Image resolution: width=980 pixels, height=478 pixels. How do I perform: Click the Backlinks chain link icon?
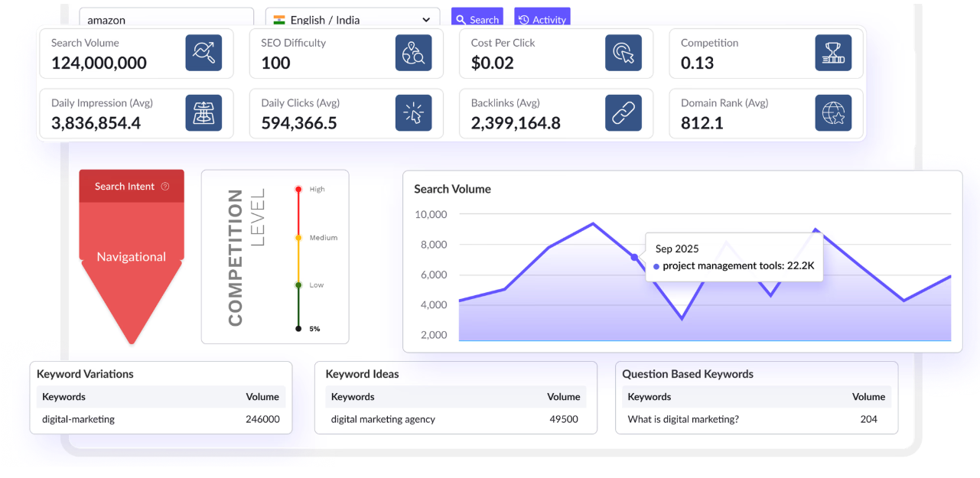(623, 113)
